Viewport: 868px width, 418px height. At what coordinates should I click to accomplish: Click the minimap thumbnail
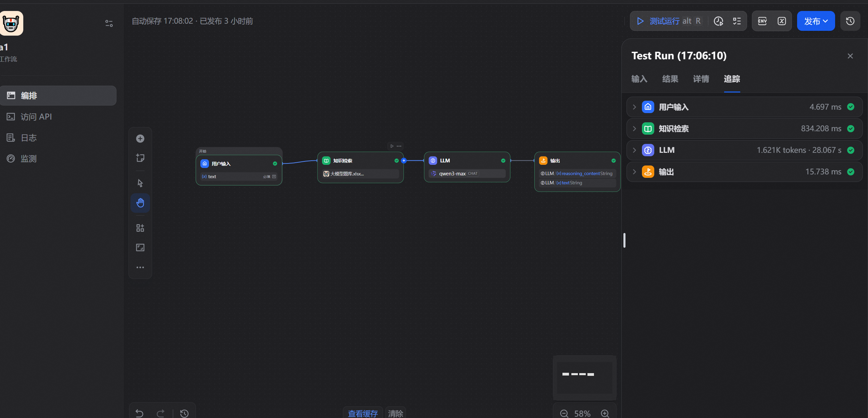(x=584, y=377)
